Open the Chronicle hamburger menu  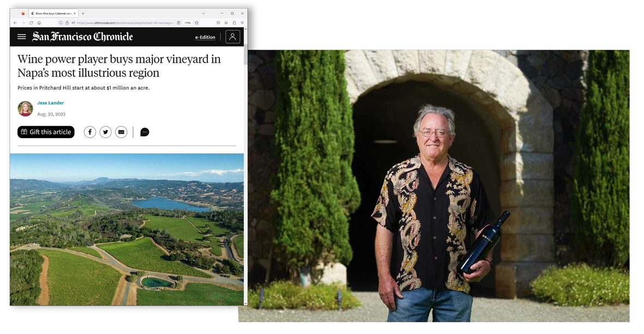[22, 37]
